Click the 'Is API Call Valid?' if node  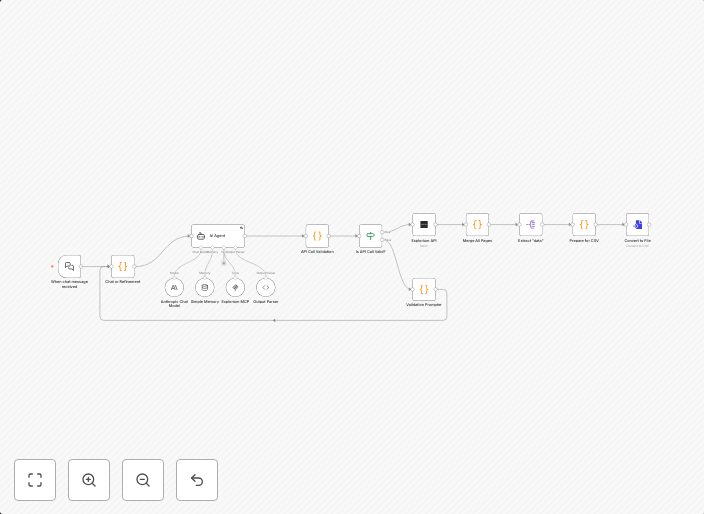coord(370,236)
